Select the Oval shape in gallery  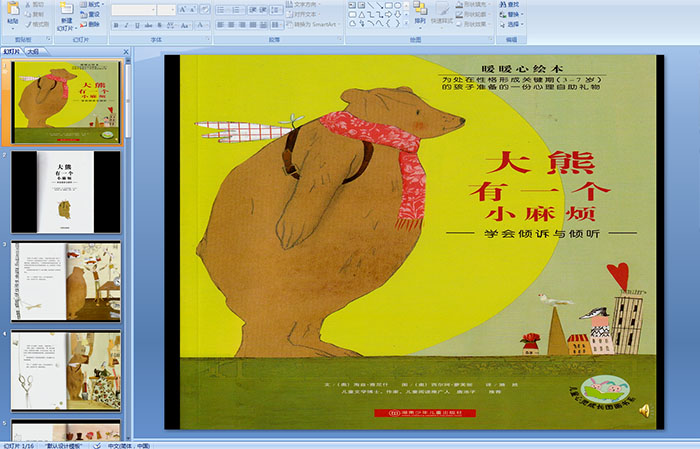(397, 5)
